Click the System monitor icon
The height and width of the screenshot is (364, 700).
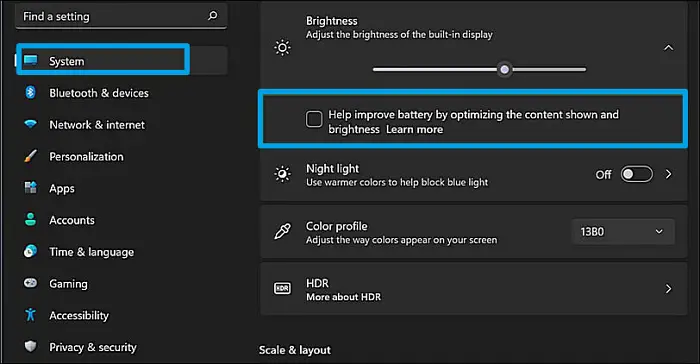pyautogui.click(x=31, y=60)
